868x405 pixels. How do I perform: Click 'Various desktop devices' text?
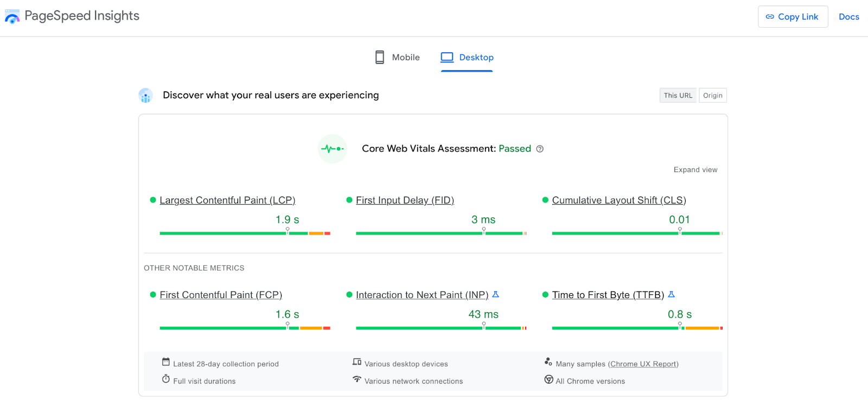406,364
